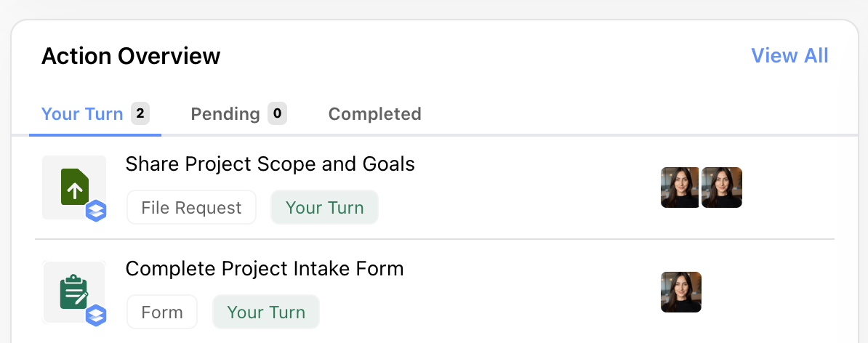This screenshot has width=868, height=343.
Task: Click blue layers badge on file request icon
Action: pyautogui.click(x=96, y=211)
